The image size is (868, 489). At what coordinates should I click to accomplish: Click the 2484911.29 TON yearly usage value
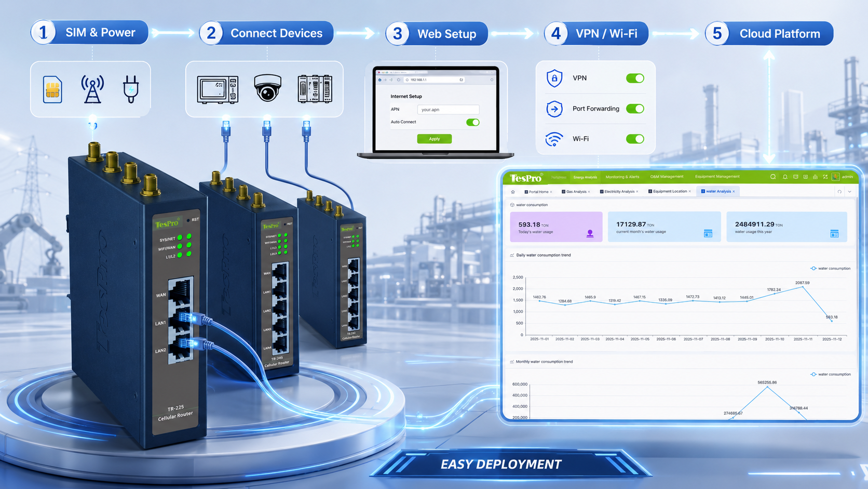pyautogui.click(x=758, y=224)
